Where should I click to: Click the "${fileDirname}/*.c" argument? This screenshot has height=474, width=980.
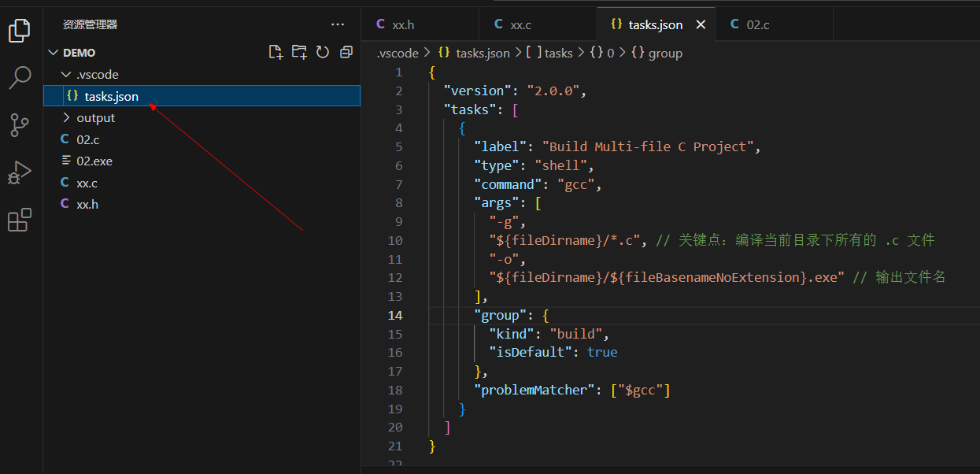click(564, 240)
